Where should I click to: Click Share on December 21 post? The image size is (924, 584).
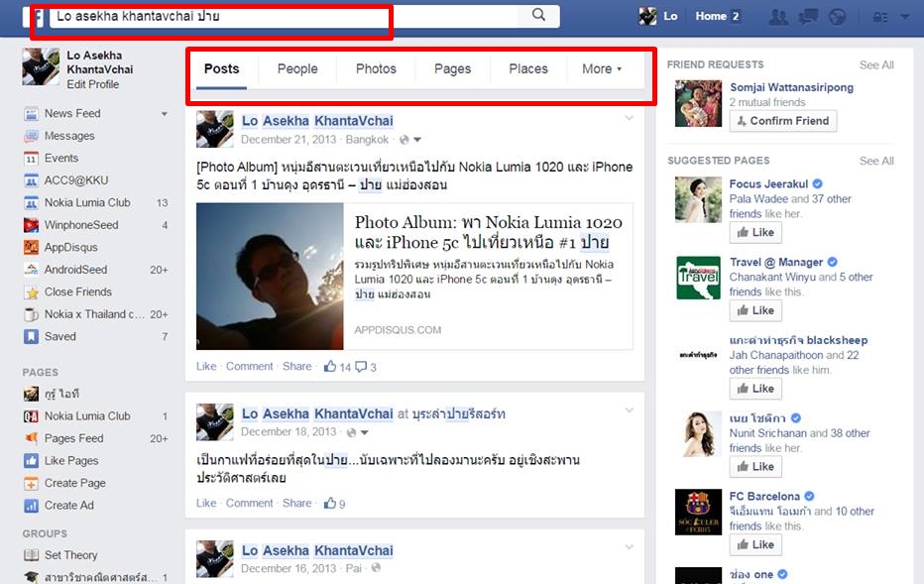(297, 367)
